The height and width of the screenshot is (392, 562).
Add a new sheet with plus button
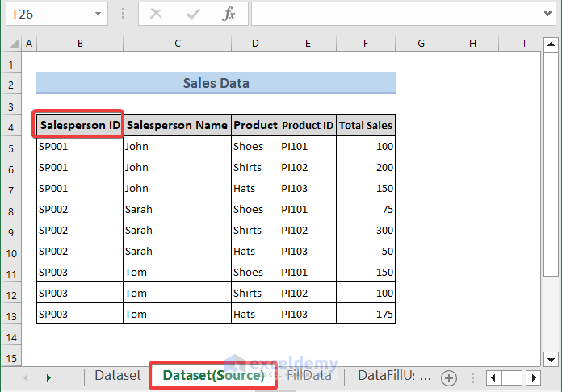click(x=449, y=377)
